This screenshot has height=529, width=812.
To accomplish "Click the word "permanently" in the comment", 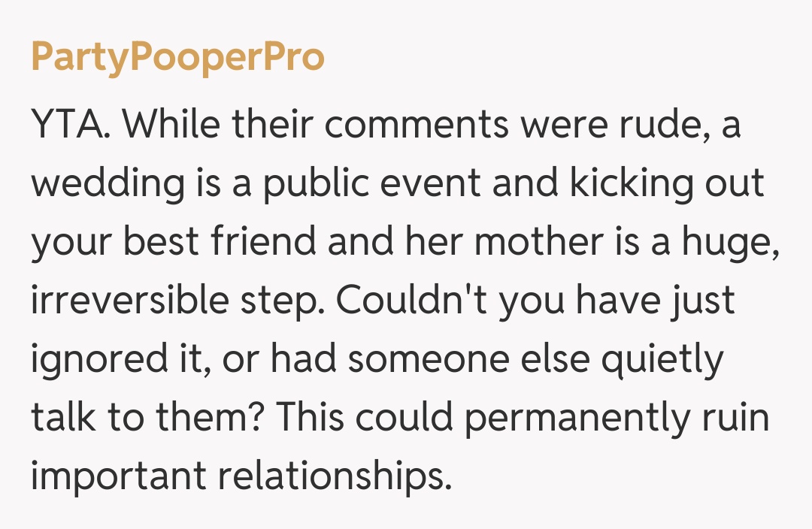I will click(575, 419).
